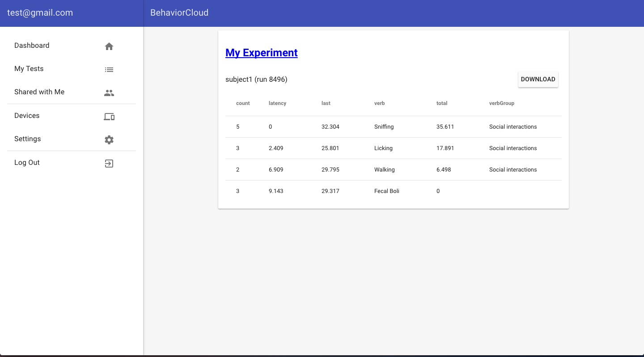
Task: Click the verbGroup column header
Action: 502,103
